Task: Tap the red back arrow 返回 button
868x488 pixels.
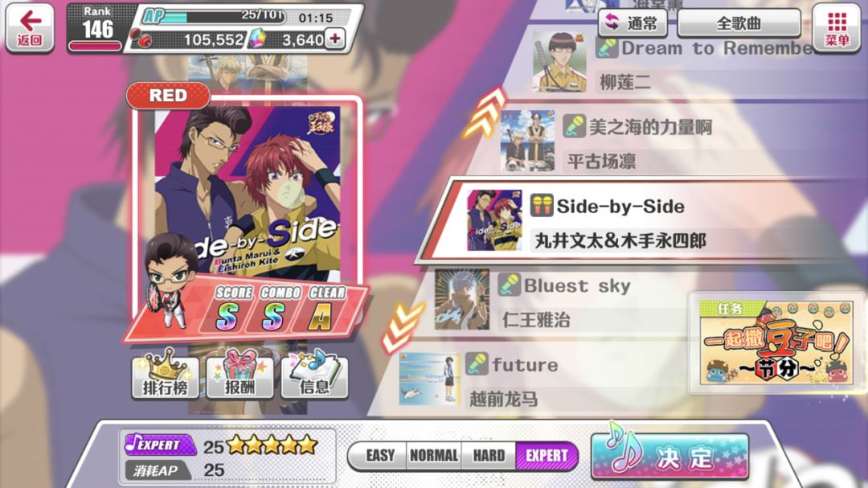Action: (x=30, y=28)
